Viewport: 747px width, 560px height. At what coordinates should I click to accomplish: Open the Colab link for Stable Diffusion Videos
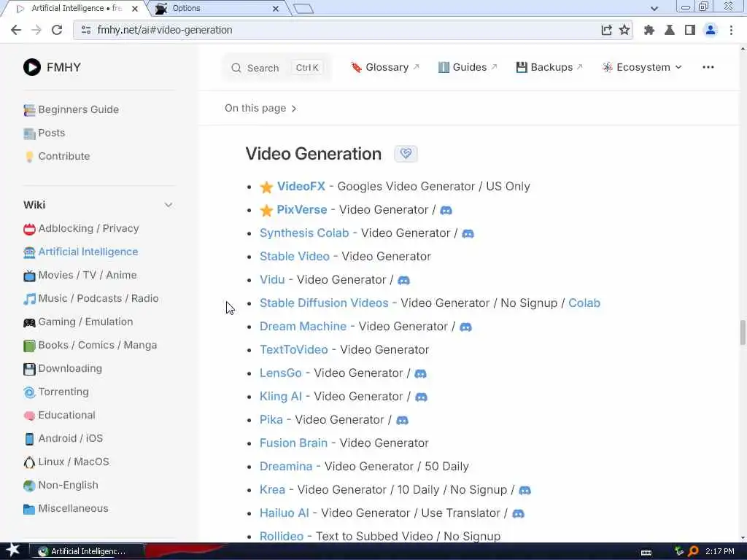tap(584, 303)
